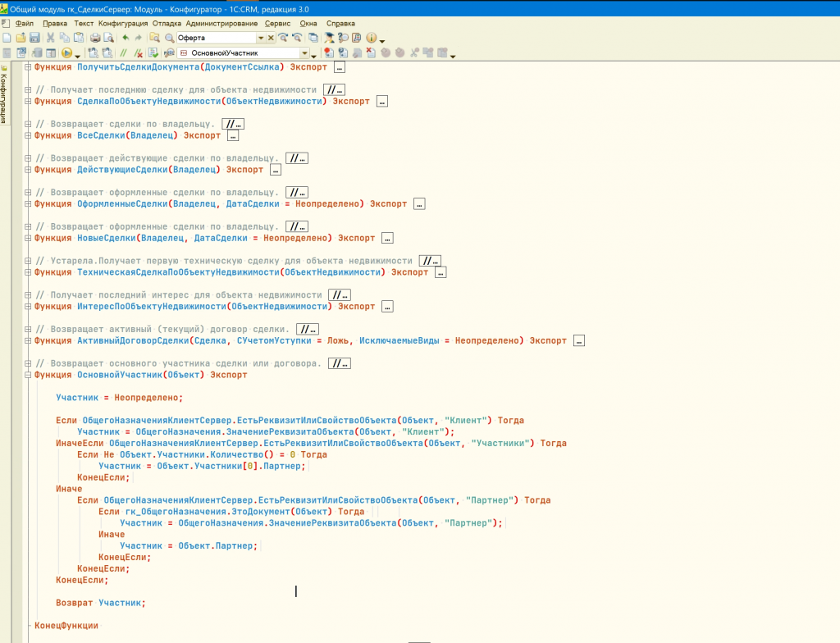Expand comment above АктивныйДоговорСделки
This screenshot has width=840, height=643.
(x=28, y=329)
